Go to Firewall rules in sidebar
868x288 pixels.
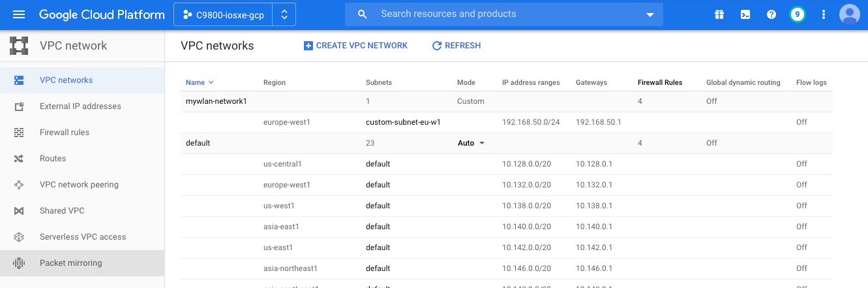tap(65, 133)
